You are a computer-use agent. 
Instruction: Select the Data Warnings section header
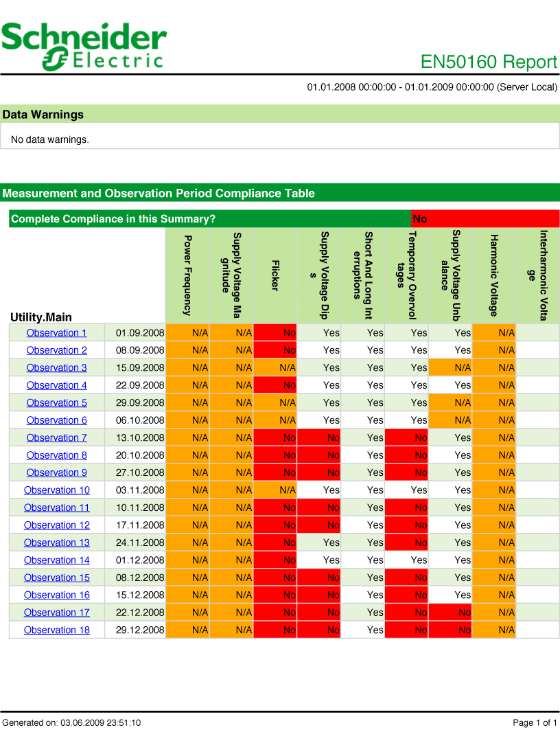280,115
